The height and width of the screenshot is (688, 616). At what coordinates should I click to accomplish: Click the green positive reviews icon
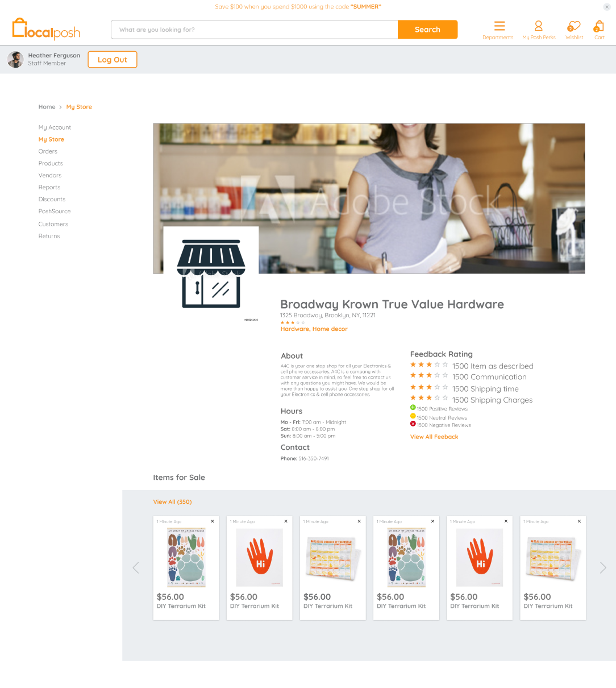click(413, 408)
